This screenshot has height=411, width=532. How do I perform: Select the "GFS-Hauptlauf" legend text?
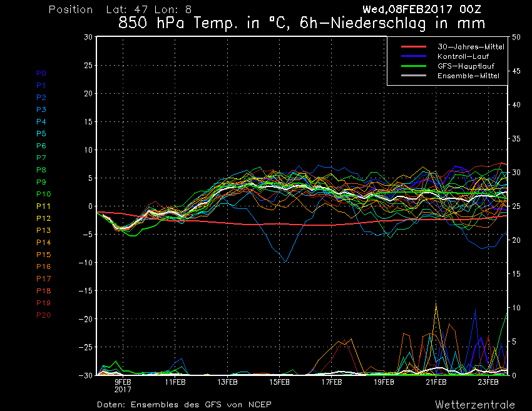(466, 66)
